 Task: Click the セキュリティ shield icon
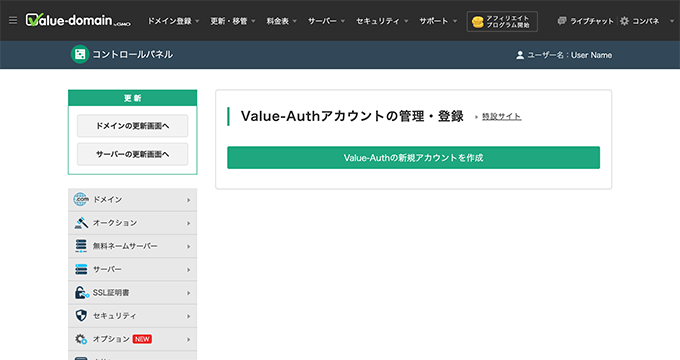coord(81,315)
